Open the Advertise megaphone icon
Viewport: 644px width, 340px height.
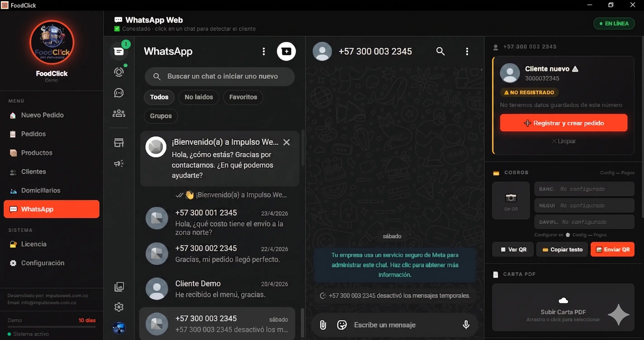pyautogui.click(x=119, y=163)
